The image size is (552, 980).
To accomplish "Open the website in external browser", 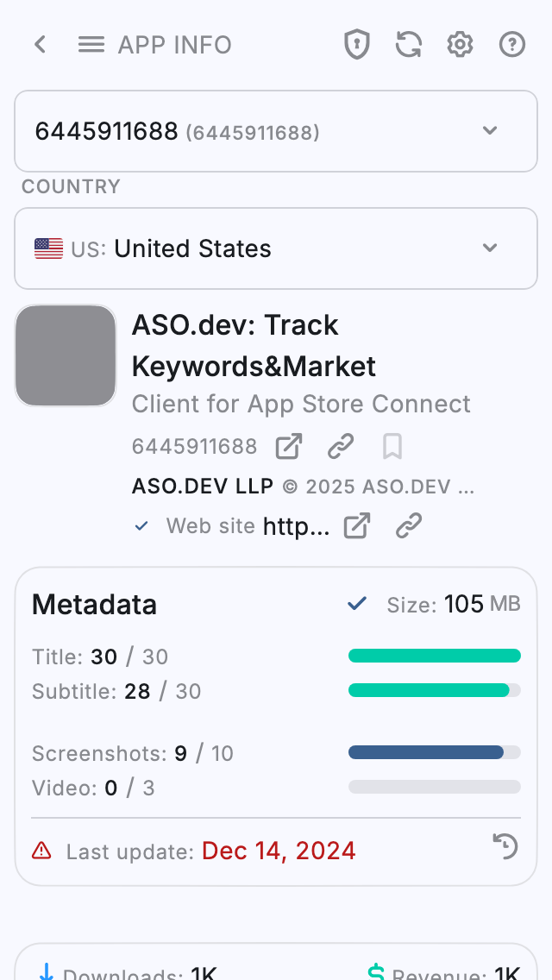I will coord(356,525).
